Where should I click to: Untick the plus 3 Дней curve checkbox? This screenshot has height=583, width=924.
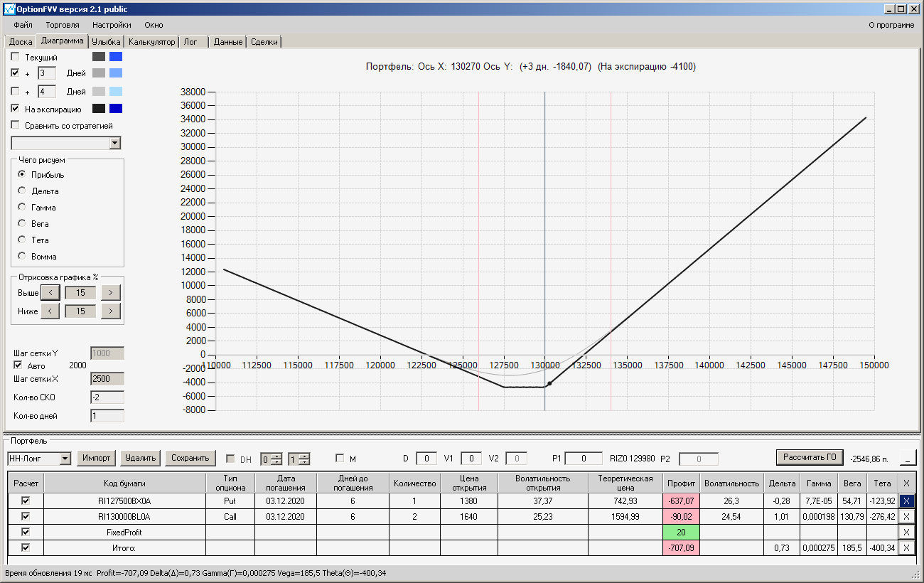click(15, 73)
